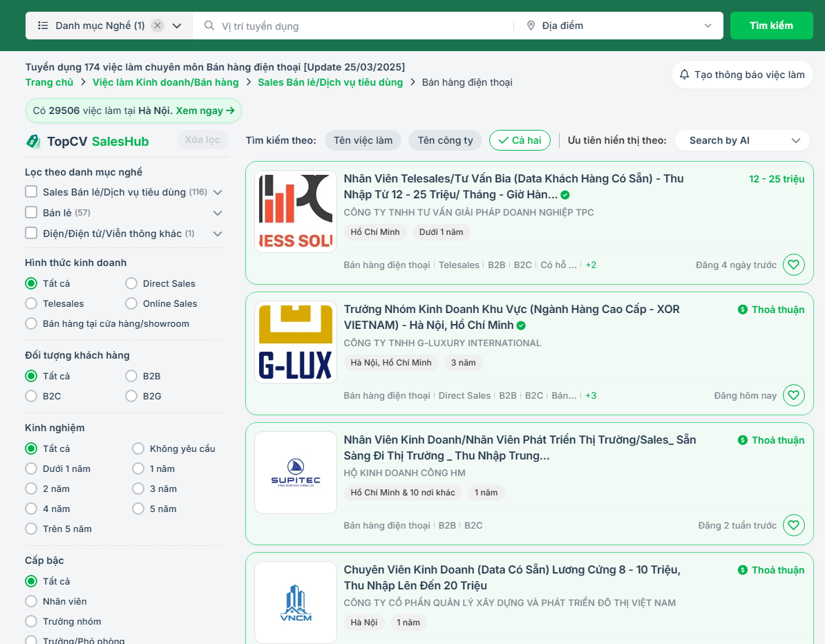Check the Bán lẻ category checkbox

pos(31,212)
